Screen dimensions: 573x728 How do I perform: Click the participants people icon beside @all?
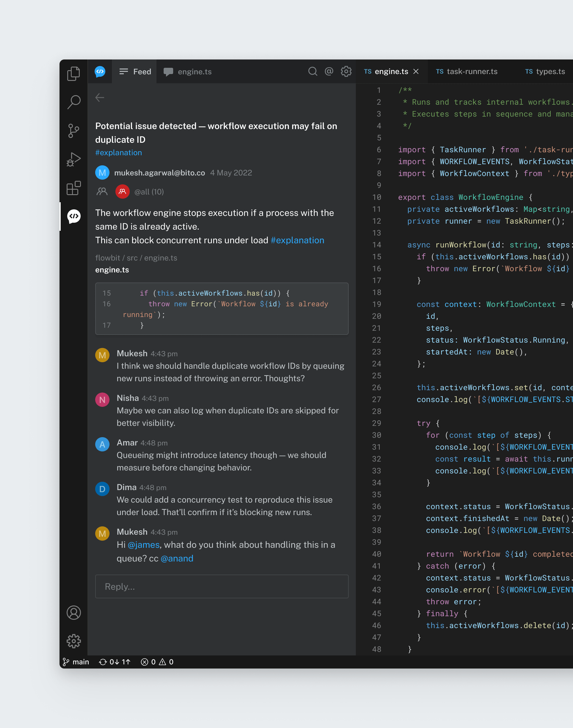pyautogui.click(x=102, y=192)
